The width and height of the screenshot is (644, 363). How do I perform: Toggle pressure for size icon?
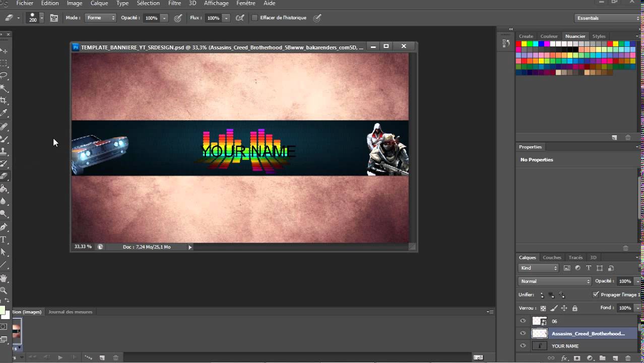tap(317, 18)
